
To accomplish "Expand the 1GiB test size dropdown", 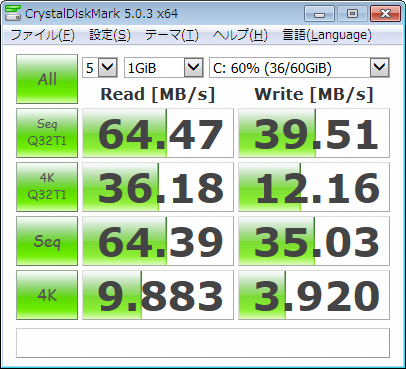I will click(x=163, y=68).
